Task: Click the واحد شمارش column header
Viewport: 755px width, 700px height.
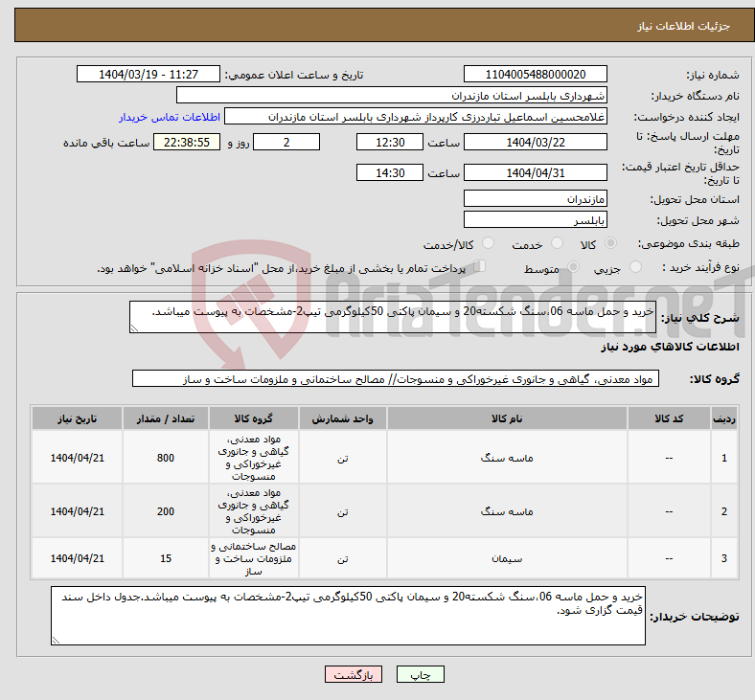Action: [x=342, y=418]
